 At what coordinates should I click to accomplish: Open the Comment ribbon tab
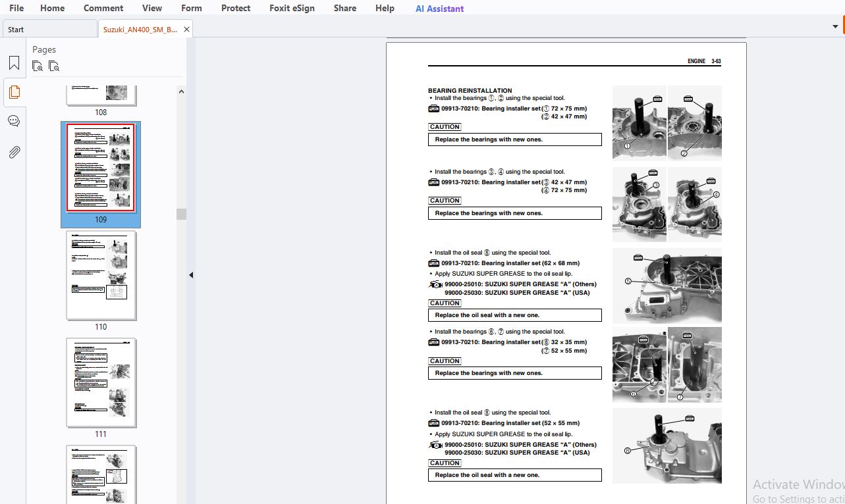[x=103, y=8]
